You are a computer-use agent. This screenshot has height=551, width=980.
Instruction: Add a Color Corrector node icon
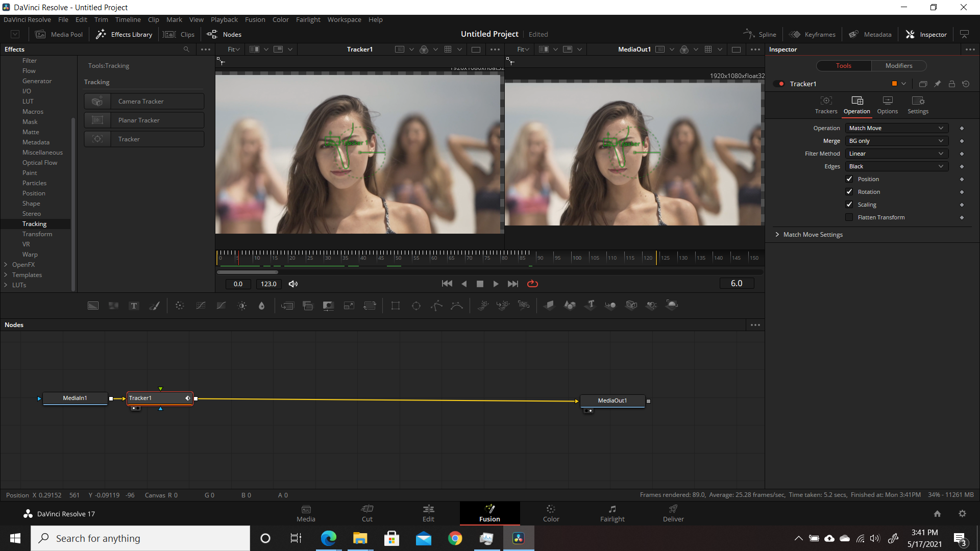coord(180,306)
